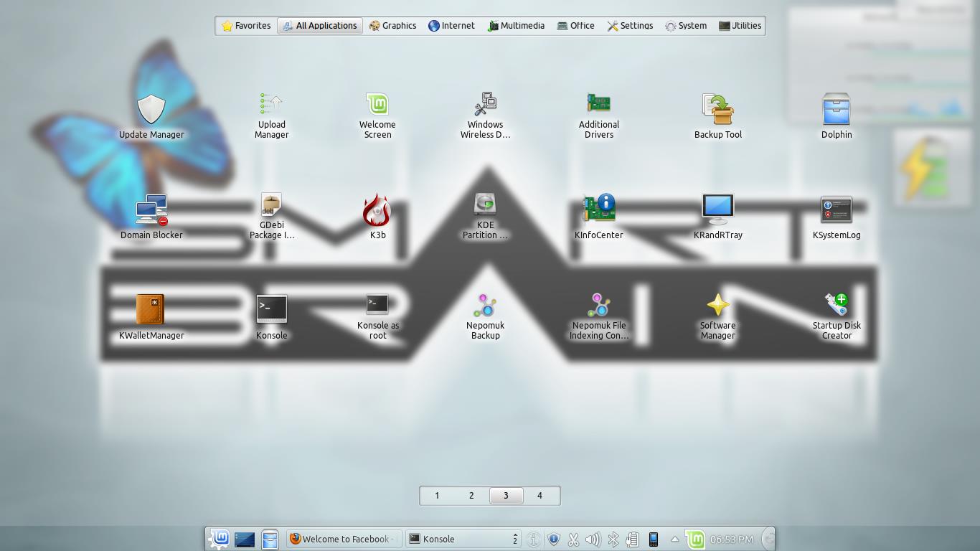Click the Mint update tray icon
Viewport: 980px width, 551px height.
point(694,539)
